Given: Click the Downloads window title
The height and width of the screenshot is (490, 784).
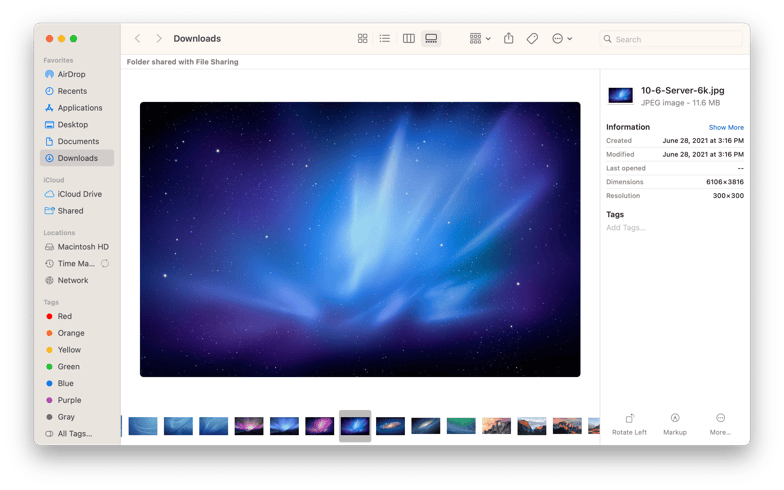Looking at the screenshot, I should pyautogui.click(x=197, y=38).
